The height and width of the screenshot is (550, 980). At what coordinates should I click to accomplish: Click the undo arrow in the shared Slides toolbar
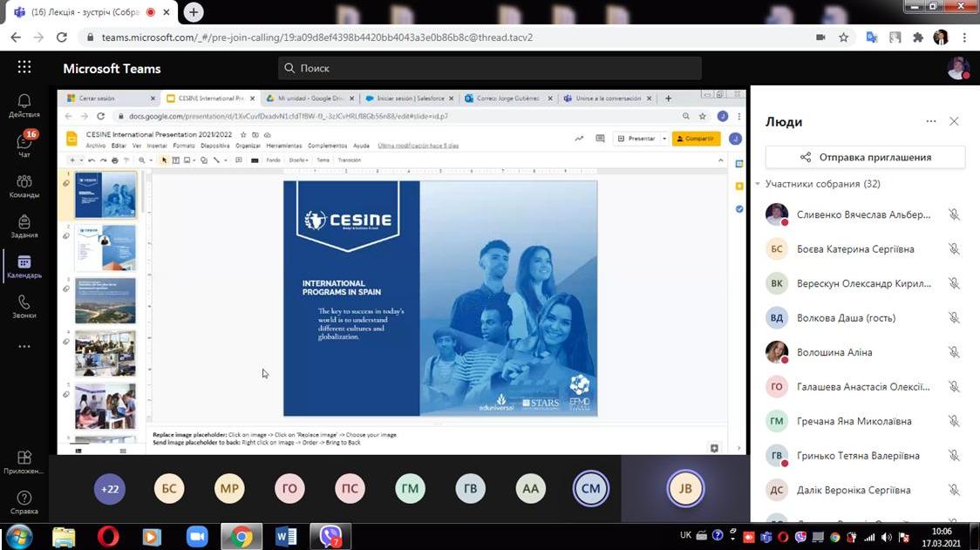92,160
